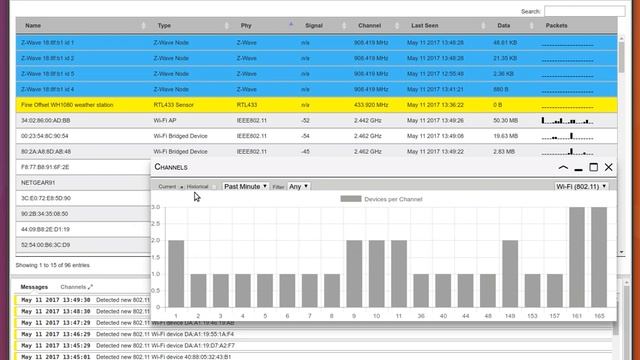Open the Z-Wave 18:8f:b1 id 1 row
Screen dimensions: 640x360
click(316, 42)
